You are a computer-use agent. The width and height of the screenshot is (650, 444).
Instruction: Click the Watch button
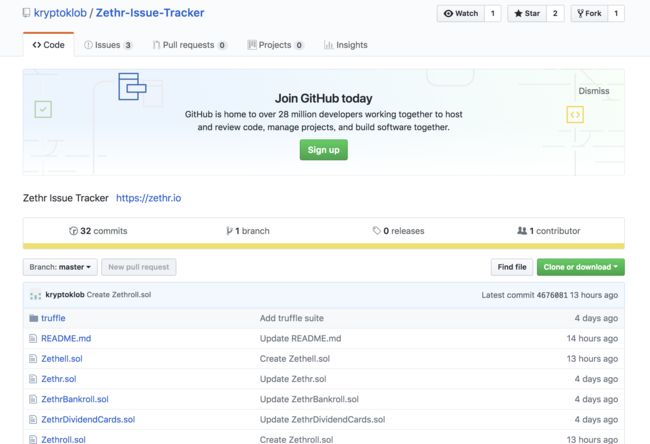tap(461, 13)
